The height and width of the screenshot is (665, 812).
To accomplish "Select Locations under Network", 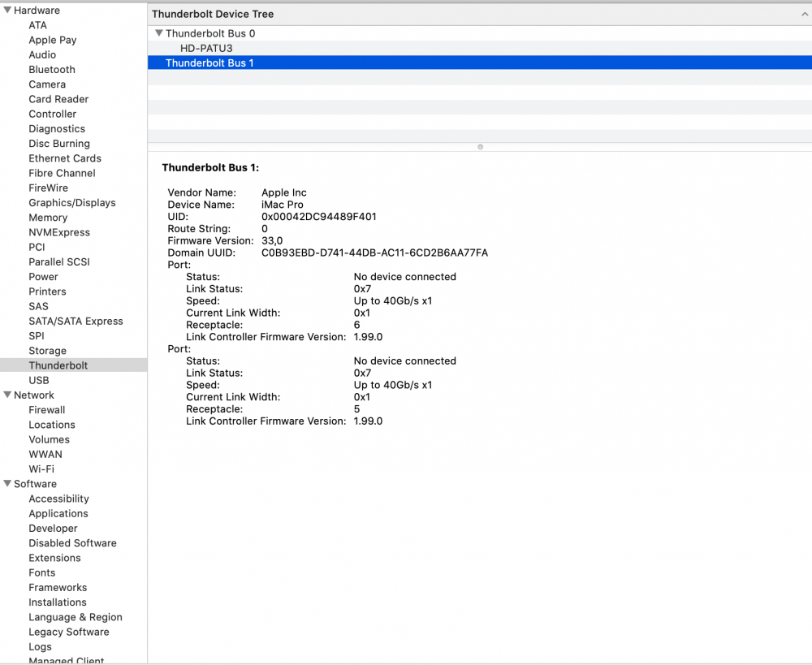I will [x=52, y=425].
